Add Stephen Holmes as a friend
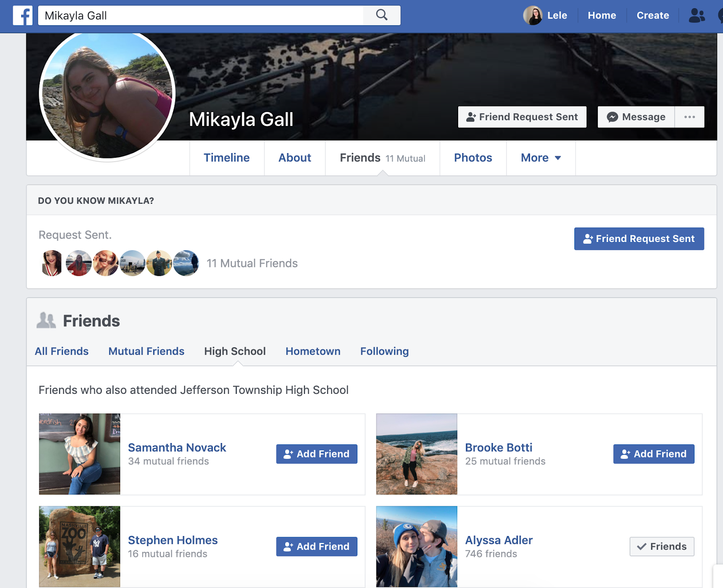This screenshot has height=588, width=723. [x=317, y=546]
